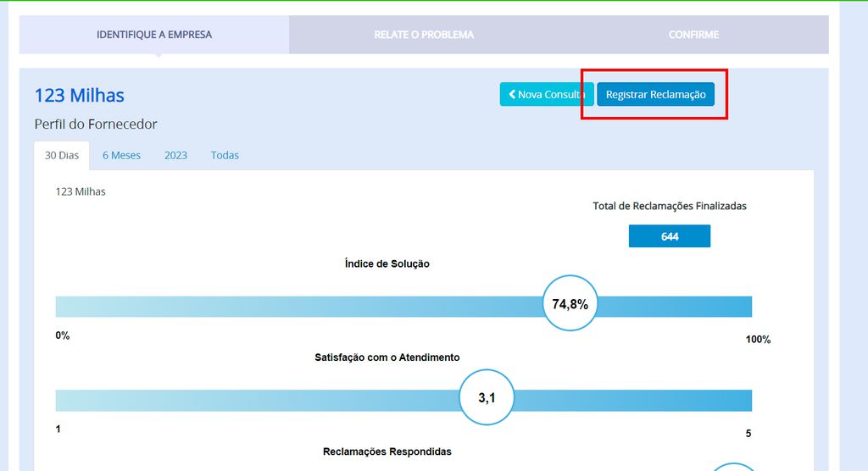Click the 74,8% solution index marker
The width and height of the screenshot is (868, 471).
coord(570,303)
